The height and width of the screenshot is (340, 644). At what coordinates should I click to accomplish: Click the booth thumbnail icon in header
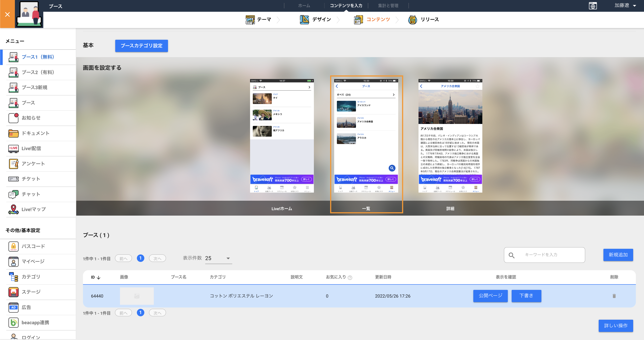point(29,14)
